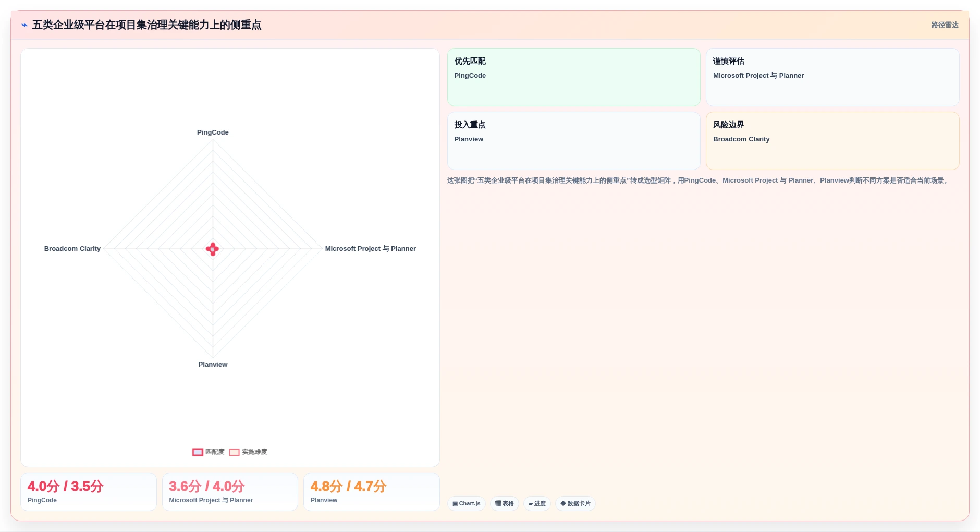The image size is (980, 532).
Task: Click the 进度 tag chip
Action: point(537,504)
